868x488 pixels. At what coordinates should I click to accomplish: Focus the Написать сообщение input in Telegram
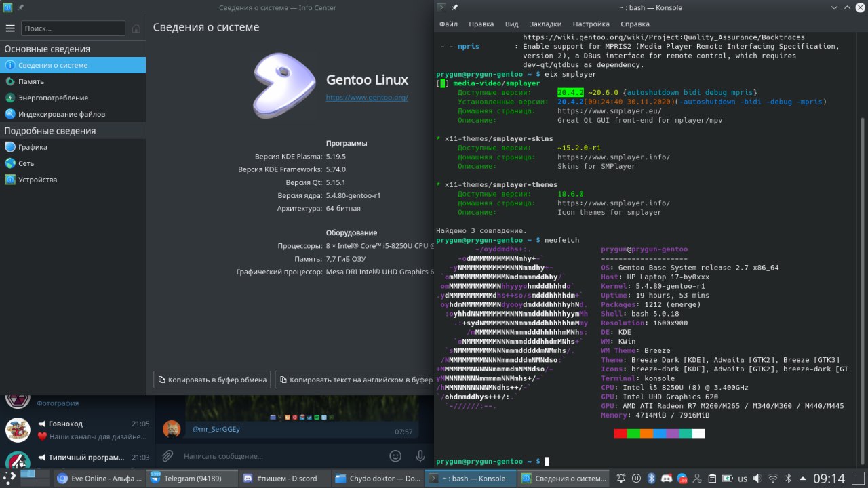click(281, 456)
